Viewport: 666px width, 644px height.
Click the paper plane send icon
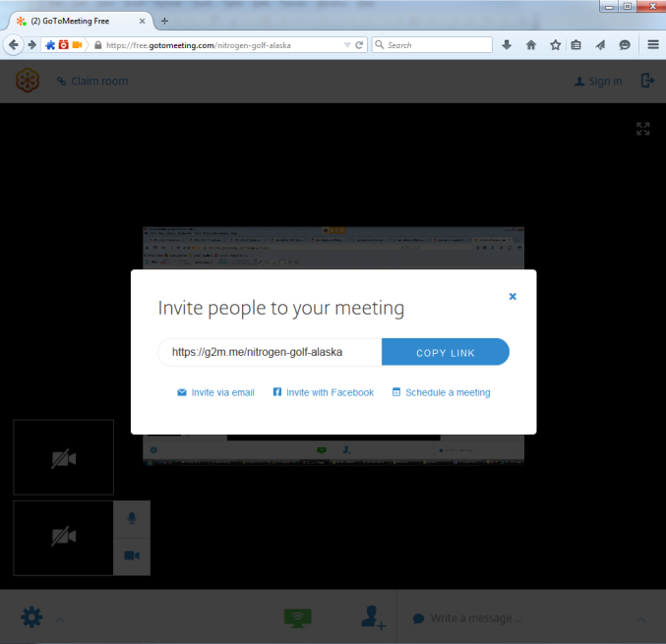[601, 44]
